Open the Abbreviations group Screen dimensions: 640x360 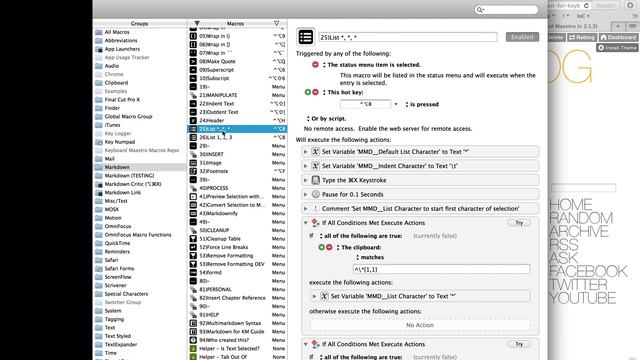click(x=121, y=40)
